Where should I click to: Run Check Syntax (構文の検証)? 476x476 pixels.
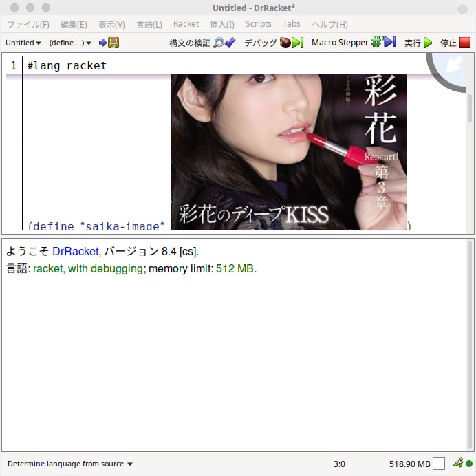[202, 43]
